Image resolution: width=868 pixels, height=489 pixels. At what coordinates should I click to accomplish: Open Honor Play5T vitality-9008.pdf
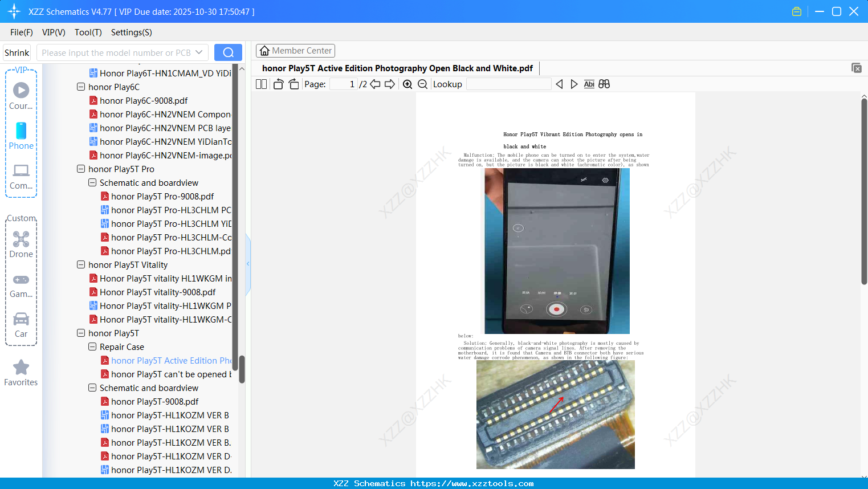point(157,292)
